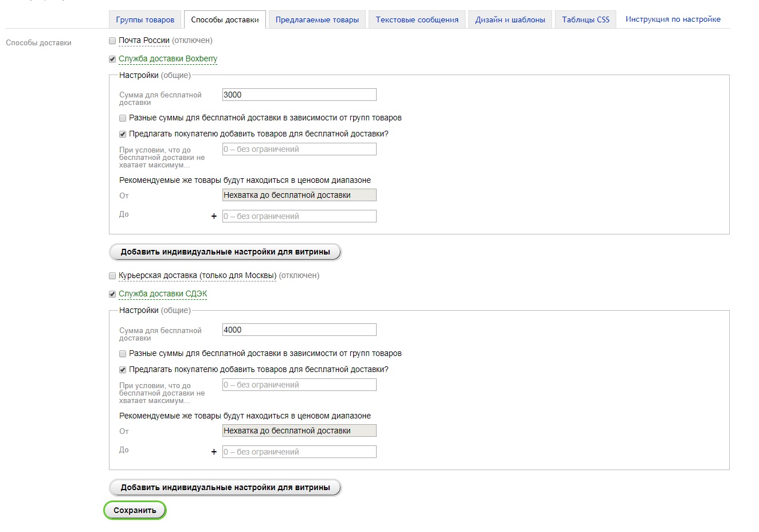The width and height of the screenshot is (759, 532).
Task: Click the Служба доставки СДЭК link
Action: pyautogui.click(x=163, y=294)
